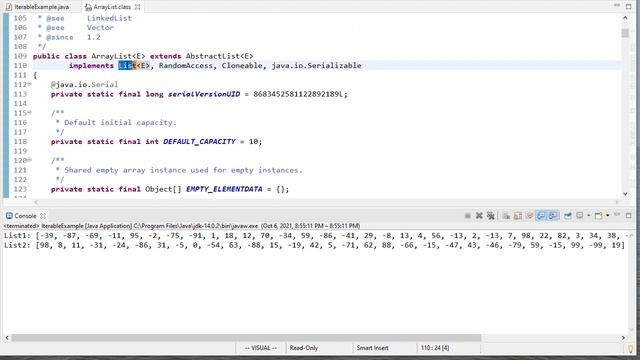Click line number 118 in gutter

tap(20, 142)
